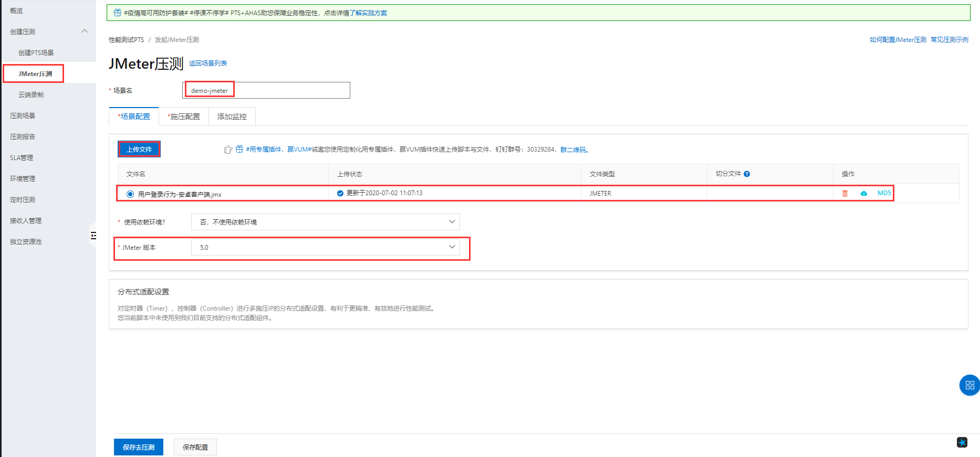Collapse the 创建压测 sidebar section
980x457 pixels.
85,31
